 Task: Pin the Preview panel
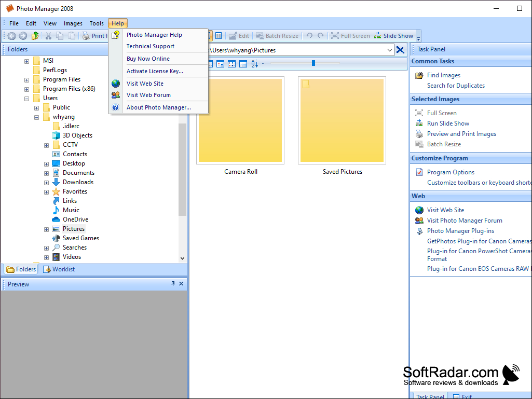click(173, 284)
